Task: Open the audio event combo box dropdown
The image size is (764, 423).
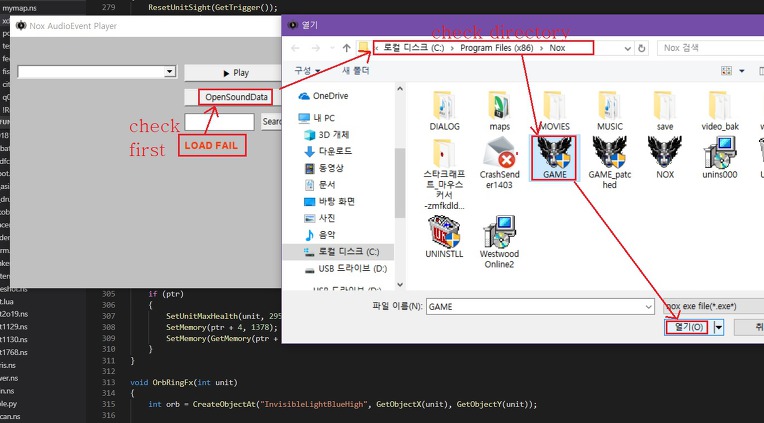Action: click(x=170, y=72)
